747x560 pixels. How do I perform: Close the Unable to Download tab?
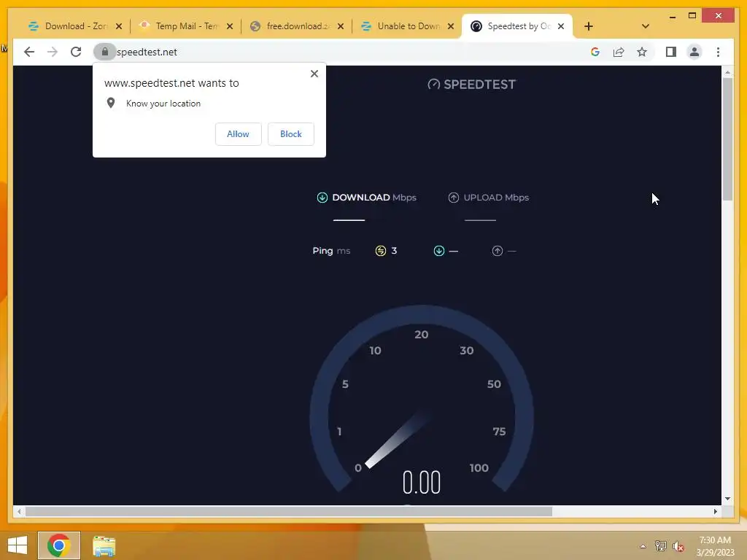pos(451,26)
